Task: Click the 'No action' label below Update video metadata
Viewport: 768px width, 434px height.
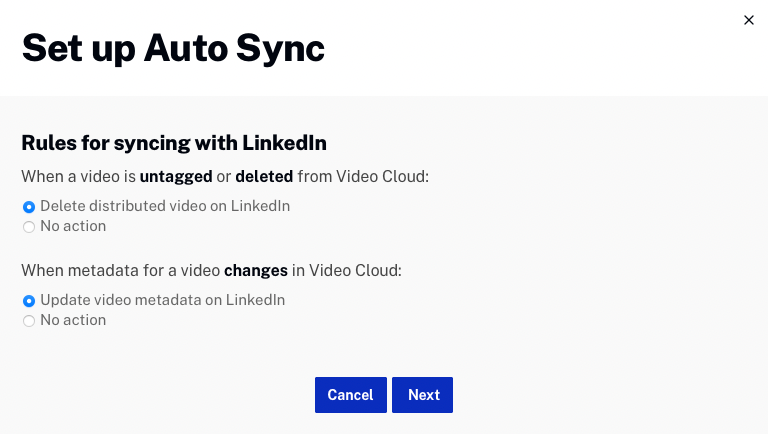Action: click(x=73, y=321)
